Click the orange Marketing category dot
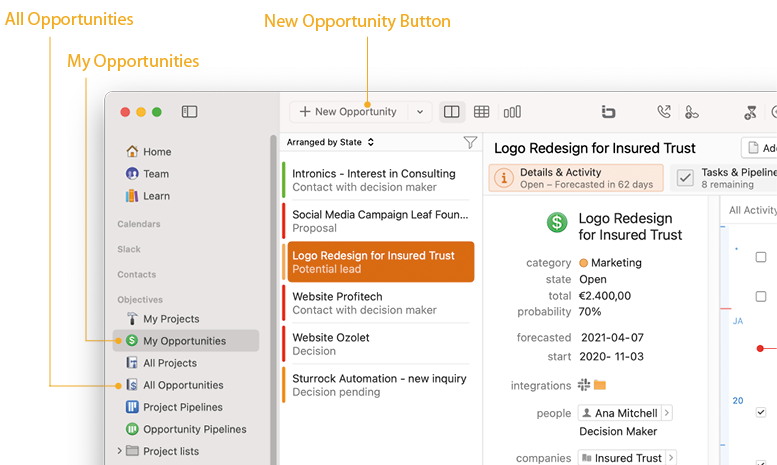This screenshot has height=465, width=777. pos(583,263)
